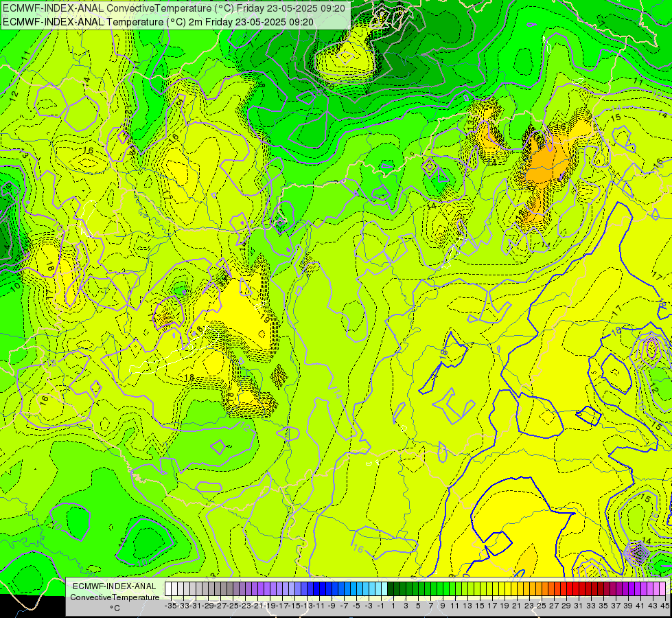Pick the orange swatch above 25
This screenshot has width=672, height=618.
tap(539, 589)
